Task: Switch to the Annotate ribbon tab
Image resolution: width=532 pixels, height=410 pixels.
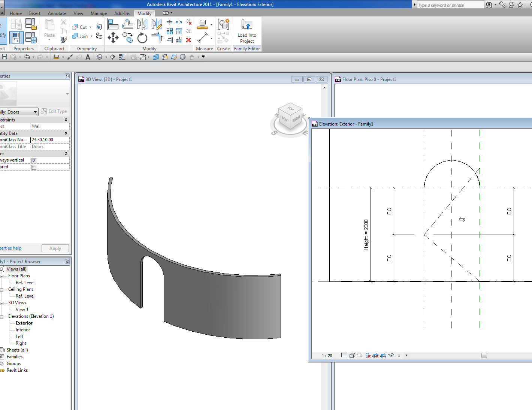Action: [57, 13]
